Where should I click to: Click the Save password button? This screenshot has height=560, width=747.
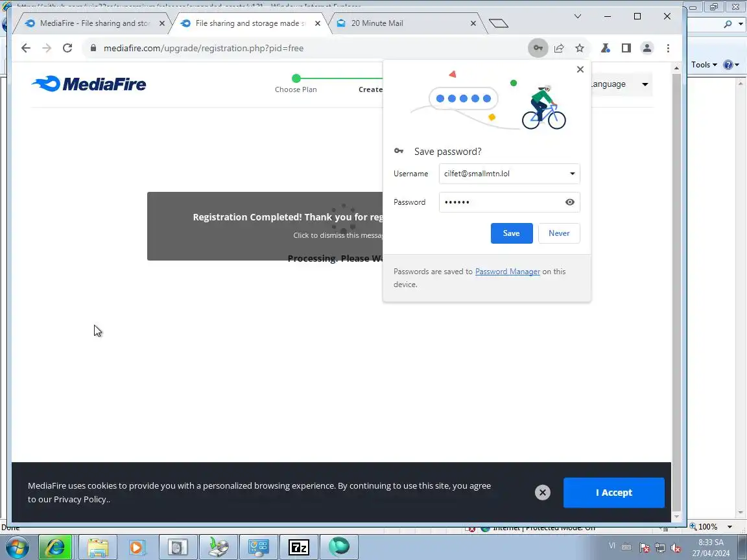511,233
